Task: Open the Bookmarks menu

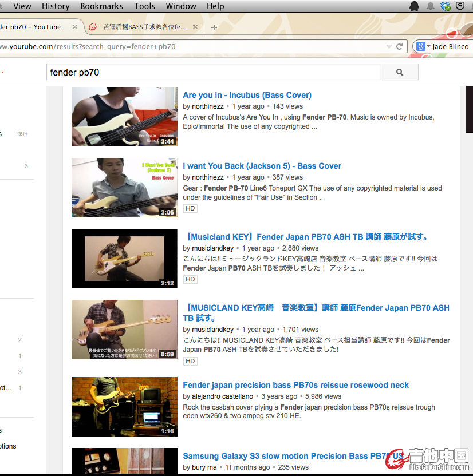Action: coord(101,6)
